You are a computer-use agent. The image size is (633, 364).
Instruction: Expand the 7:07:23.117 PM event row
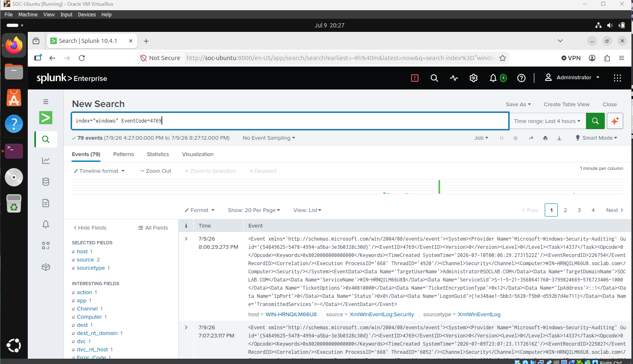[186, 328]
